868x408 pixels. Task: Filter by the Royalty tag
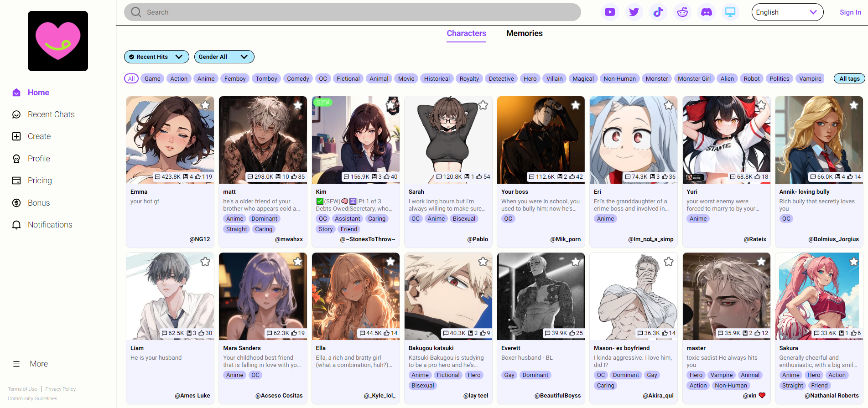(469, 78)
